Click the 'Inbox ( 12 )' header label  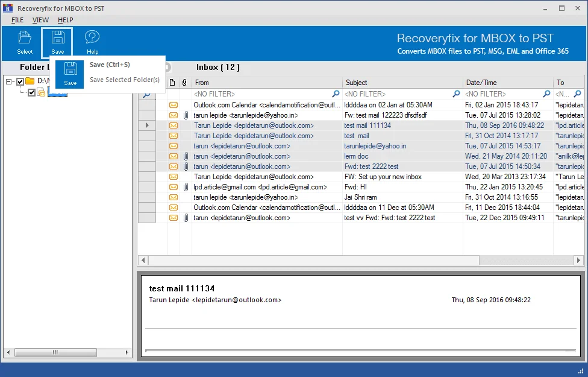coord(218,67)
